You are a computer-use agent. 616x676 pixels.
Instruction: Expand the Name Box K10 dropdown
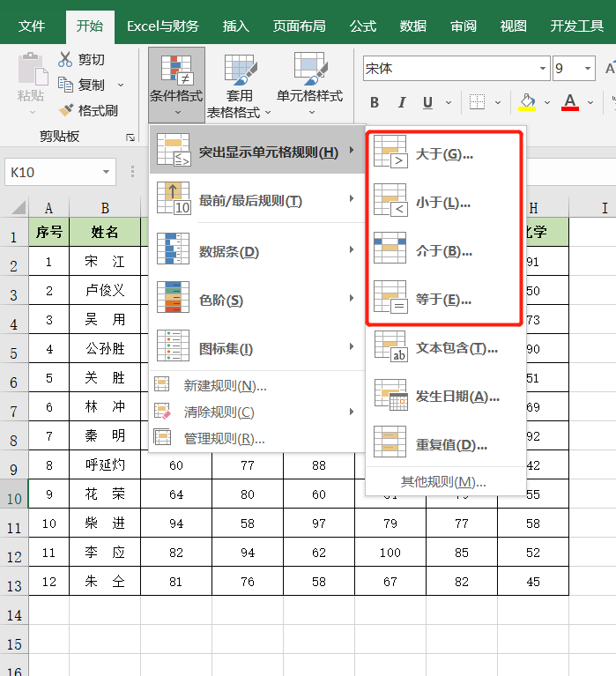106,172
